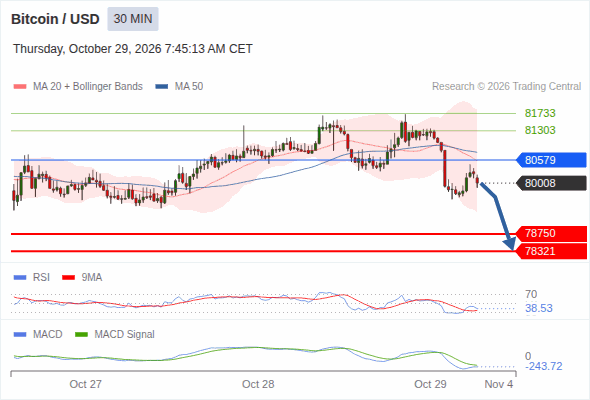Select the MACD Signal legend label
This screenshot has height=400, width=590.
125,335
